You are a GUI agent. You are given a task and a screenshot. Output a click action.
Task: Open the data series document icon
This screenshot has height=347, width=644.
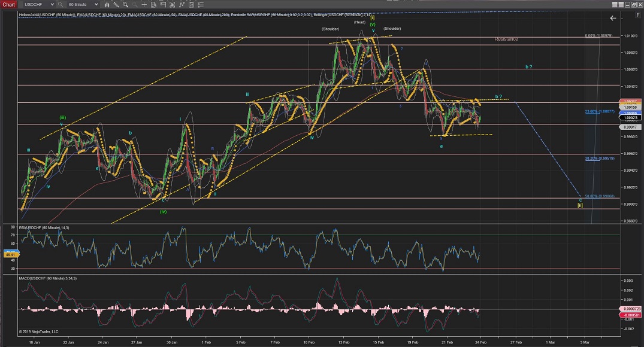[153, 5]
